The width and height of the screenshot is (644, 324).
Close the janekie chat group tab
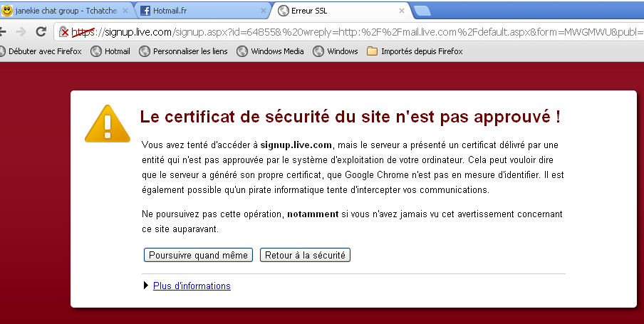(x=125, y=11)
